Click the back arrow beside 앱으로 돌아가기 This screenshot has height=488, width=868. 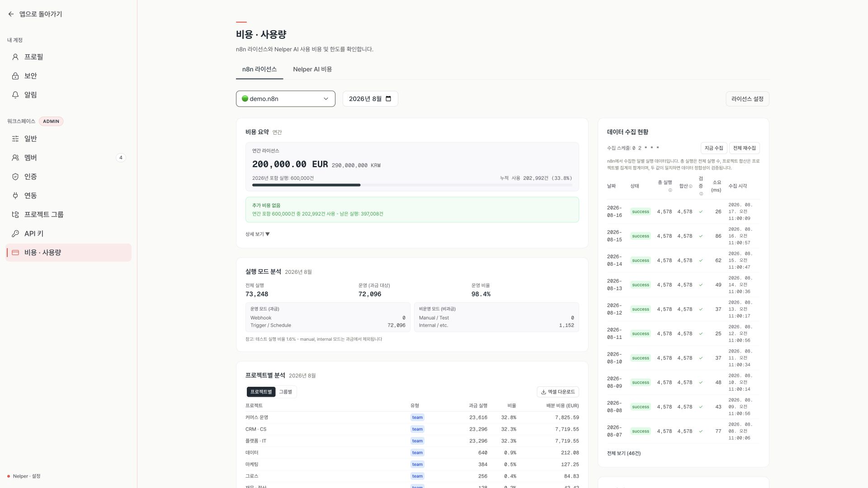point(11,14)
